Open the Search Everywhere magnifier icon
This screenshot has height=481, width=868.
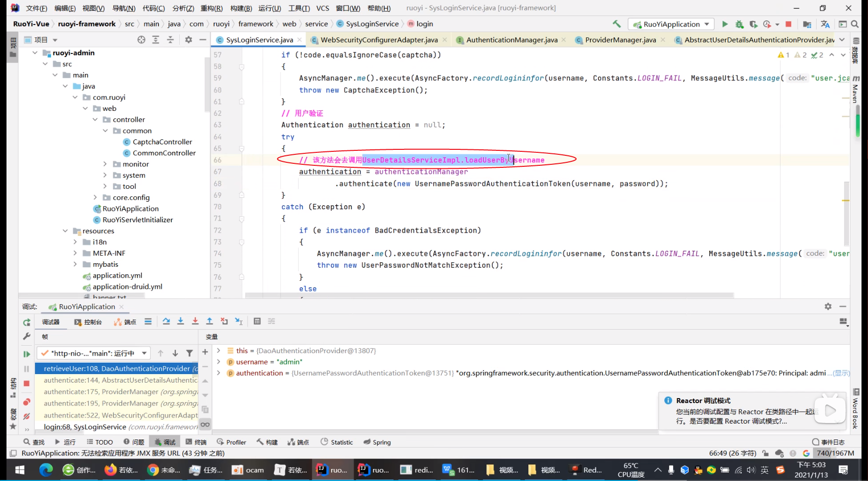coord(855,24)
